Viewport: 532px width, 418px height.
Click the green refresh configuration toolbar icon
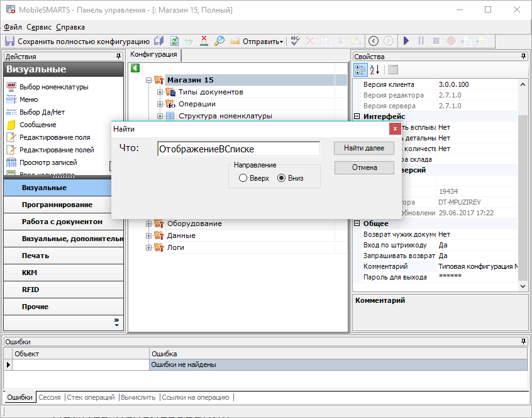(174, 42)
